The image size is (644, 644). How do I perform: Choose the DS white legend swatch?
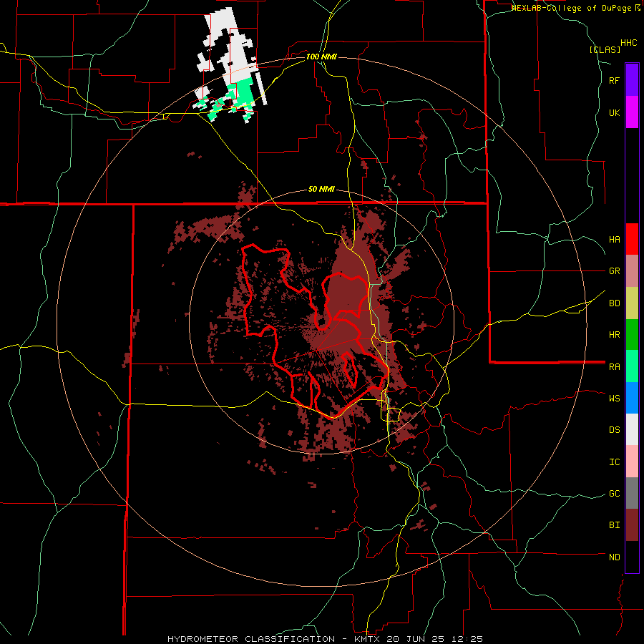pos(632,429)
